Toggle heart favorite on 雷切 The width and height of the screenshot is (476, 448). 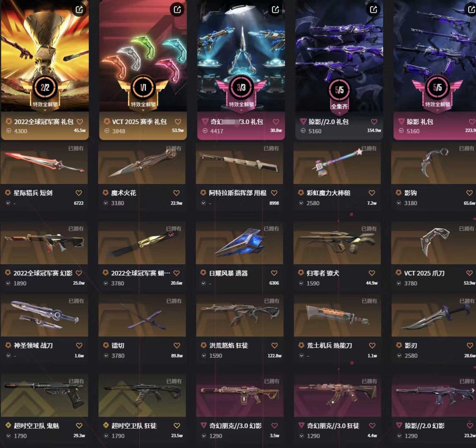177,345
